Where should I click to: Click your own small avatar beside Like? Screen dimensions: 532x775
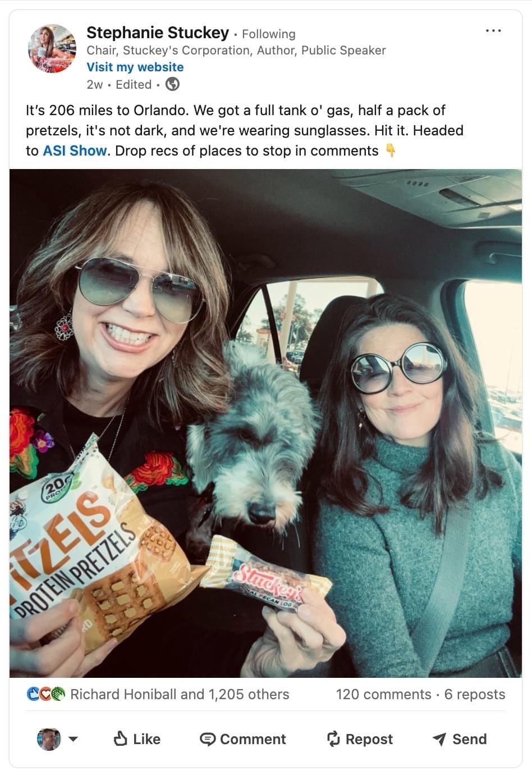click(x=49, y=739)
